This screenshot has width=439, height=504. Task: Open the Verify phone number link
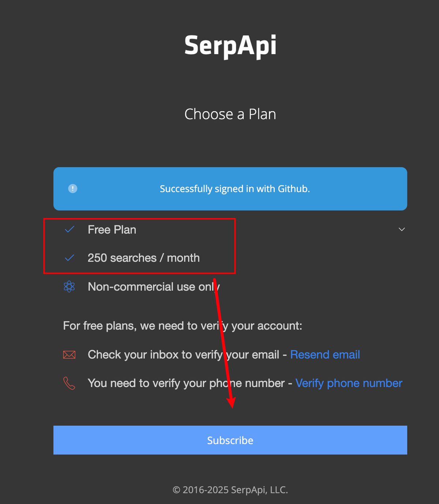349,383
